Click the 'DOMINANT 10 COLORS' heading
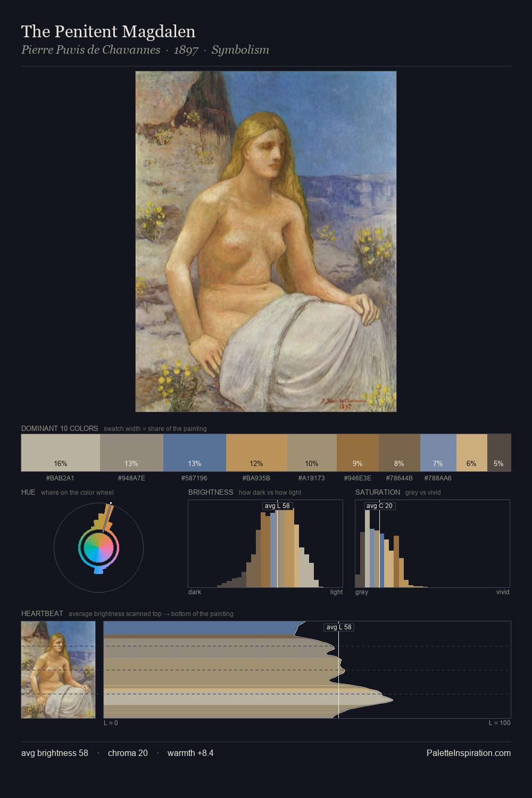Image resolution: width=532 pixels, height=798 pixels. click(x=60, y=428)
